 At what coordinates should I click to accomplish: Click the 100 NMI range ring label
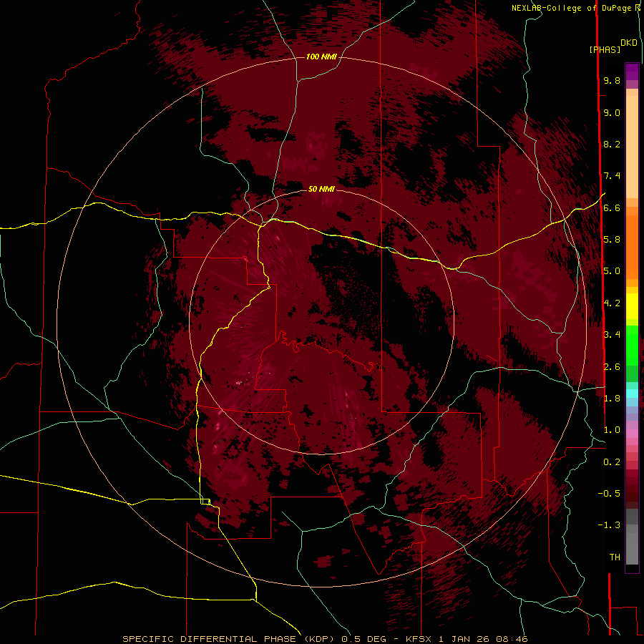point(321,57)
